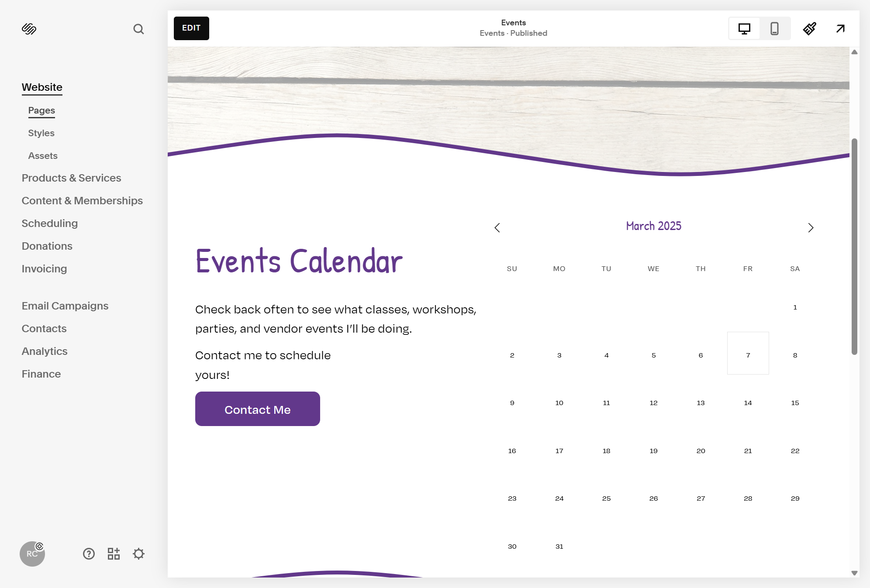
Task: Open site in new window arrow icon
Action: (840, 29)
